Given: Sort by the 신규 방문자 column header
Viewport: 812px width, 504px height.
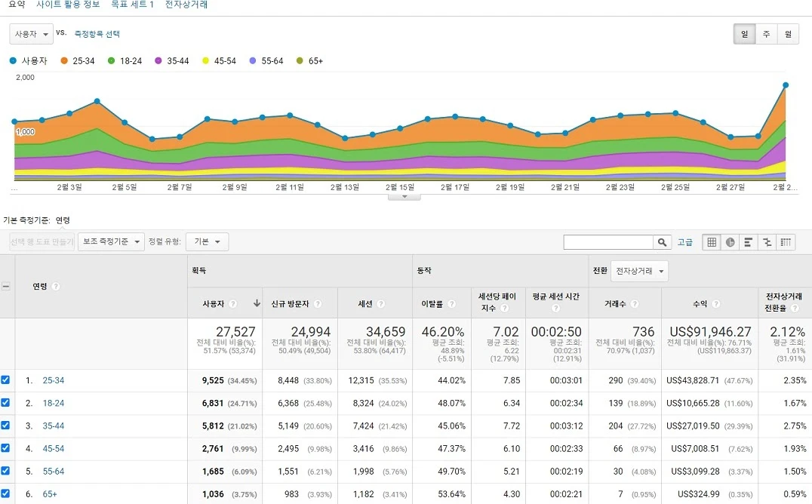Looking at the screenshot, I should click(290, 304).
